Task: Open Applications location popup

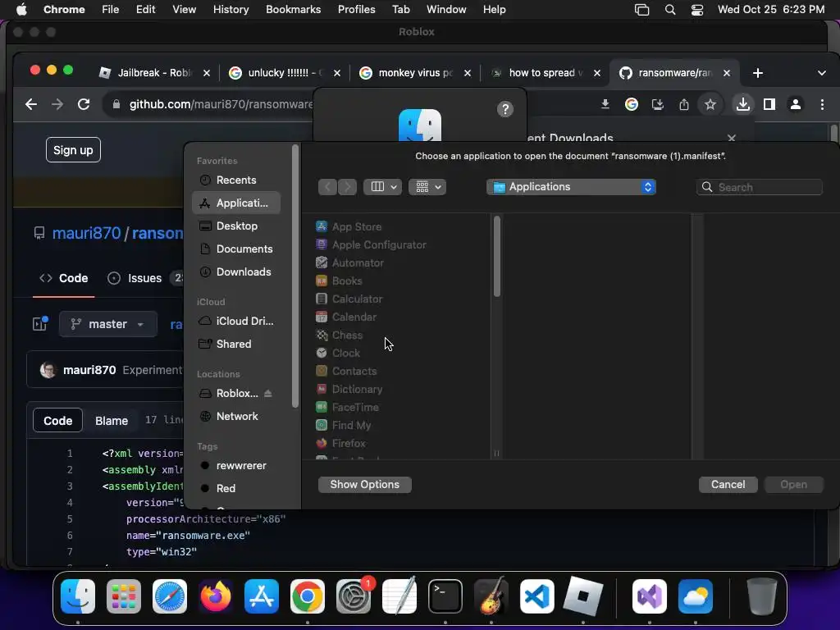Action: pos(571,187)
